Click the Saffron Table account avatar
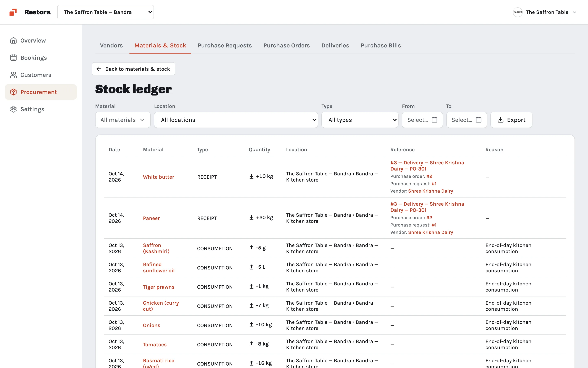 (x=518, y=12)
